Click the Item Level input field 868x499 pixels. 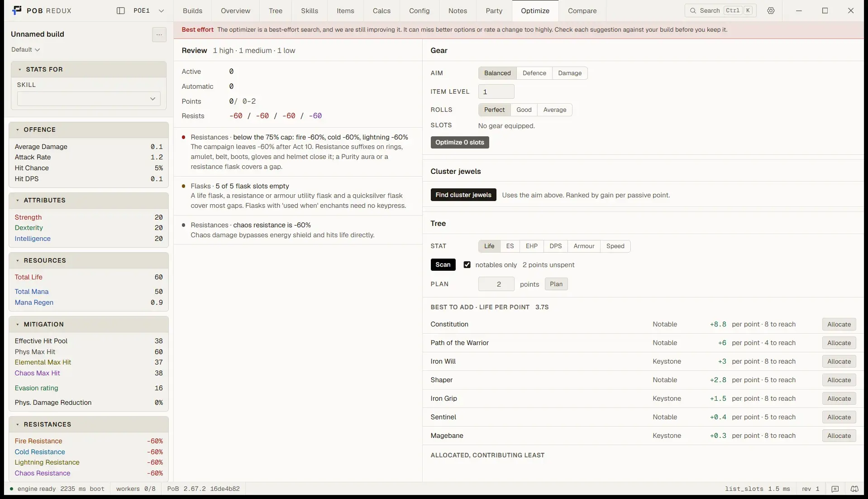(x=496, y=91)
